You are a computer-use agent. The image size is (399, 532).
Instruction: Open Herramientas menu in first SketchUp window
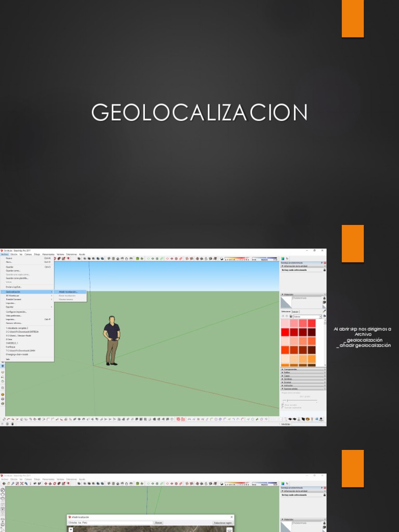pos(48,254)
